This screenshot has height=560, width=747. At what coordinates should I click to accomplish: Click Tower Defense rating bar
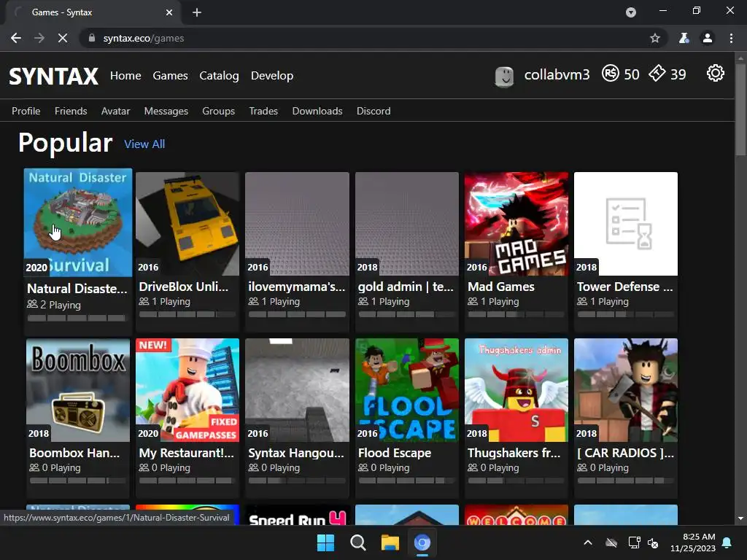625,314
